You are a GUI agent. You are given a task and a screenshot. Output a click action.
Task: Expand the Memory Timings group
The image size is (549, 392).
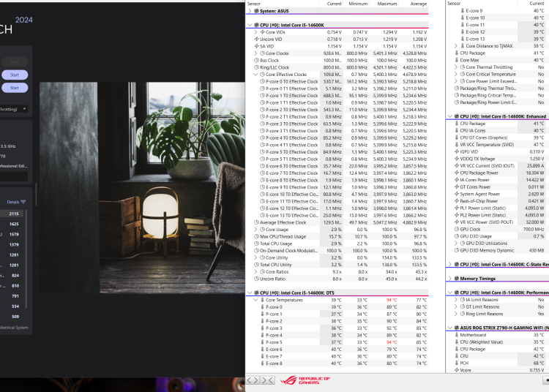coord(450,279)
